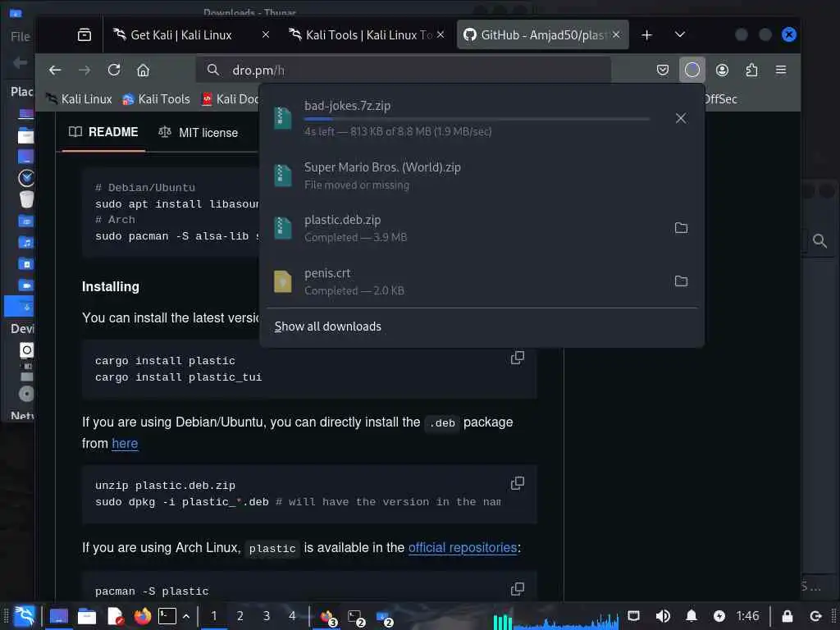Click the Thunar back arrow button

20,62
